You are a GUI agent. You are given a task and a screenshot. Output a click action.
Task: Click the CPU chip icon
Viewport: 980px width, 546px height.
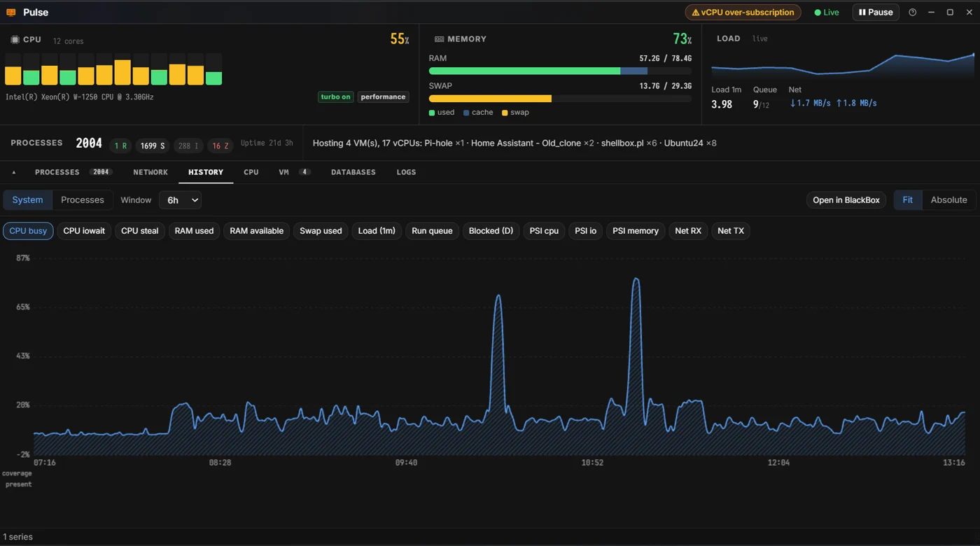pyautogui.click(x=15, y=40)
